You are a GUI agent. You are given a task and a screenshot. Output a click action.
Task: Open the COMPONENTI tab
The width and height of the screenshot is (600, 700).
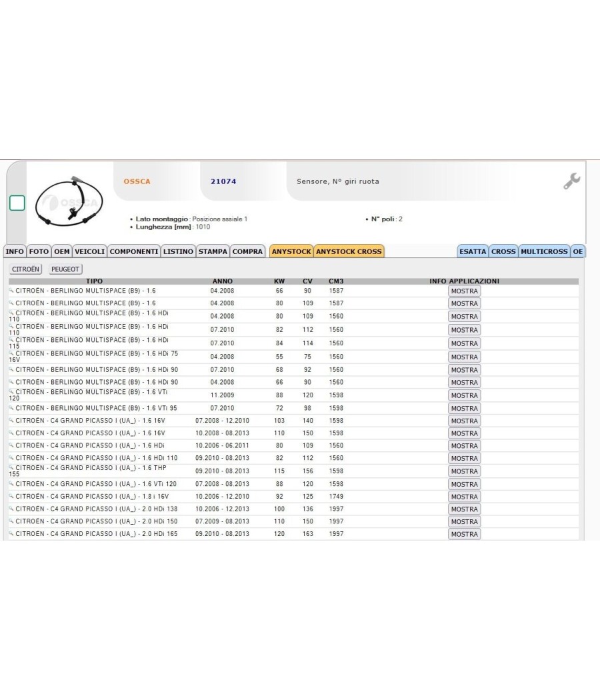134,251
